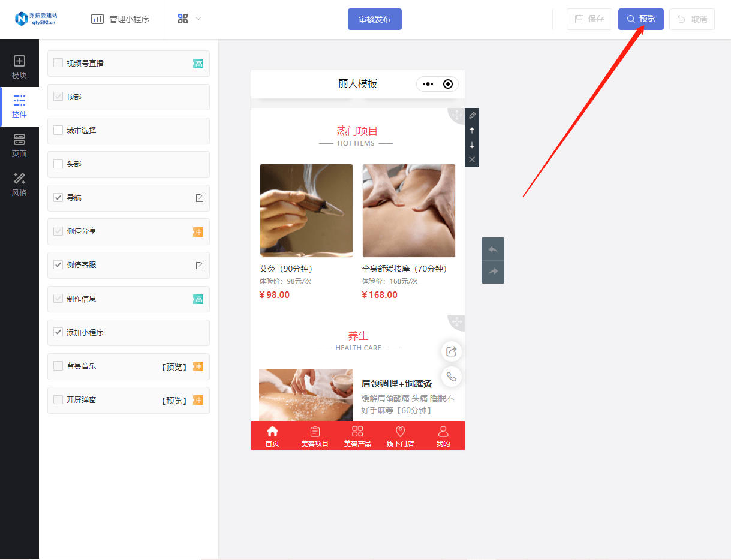Uncheck the 导航 checkbox
This screenshot has width=731, height=560.
58,197
